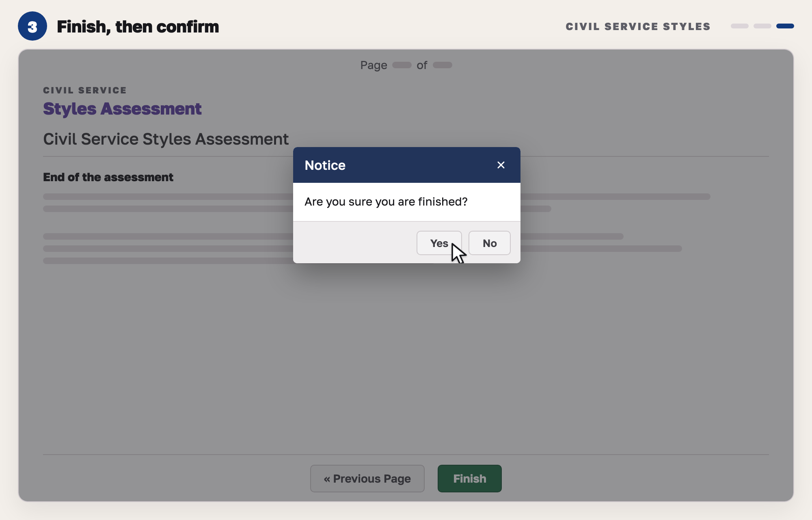
Task: Click the 'Finish, then confirm' heading
Action: tap(138, 27)
